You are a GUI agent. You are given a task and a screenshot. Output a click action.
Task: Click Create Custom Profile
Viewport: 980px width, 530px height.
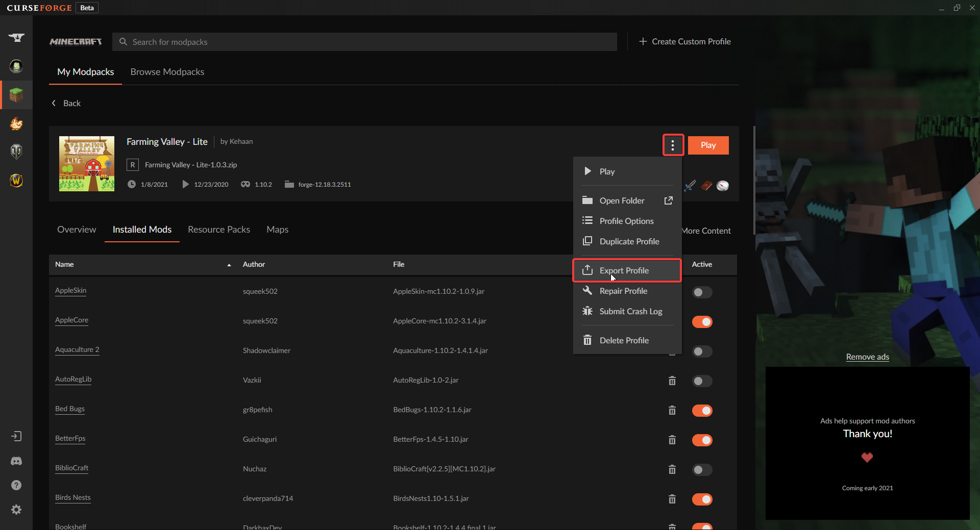click(685, 42)
